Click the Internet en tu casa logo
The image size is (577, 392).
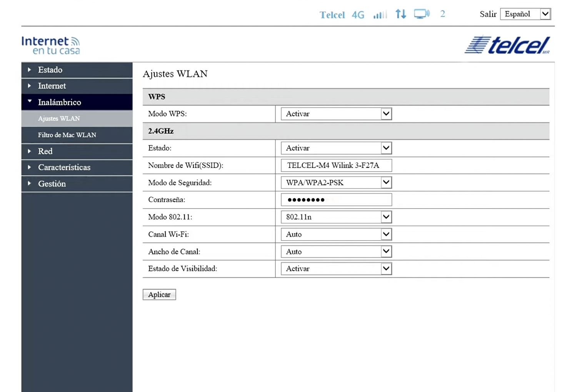51,45
